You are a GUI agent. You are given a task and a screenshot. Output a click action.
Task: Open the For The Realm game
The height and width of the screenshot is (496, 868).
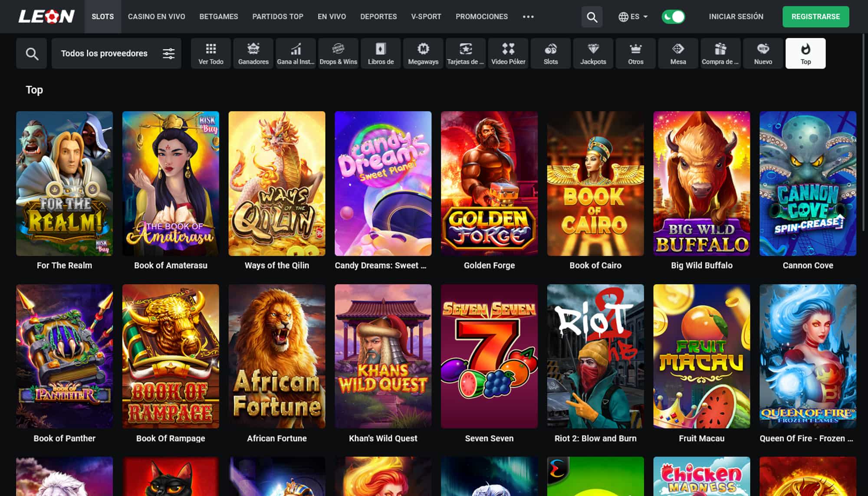pos(64,183)
